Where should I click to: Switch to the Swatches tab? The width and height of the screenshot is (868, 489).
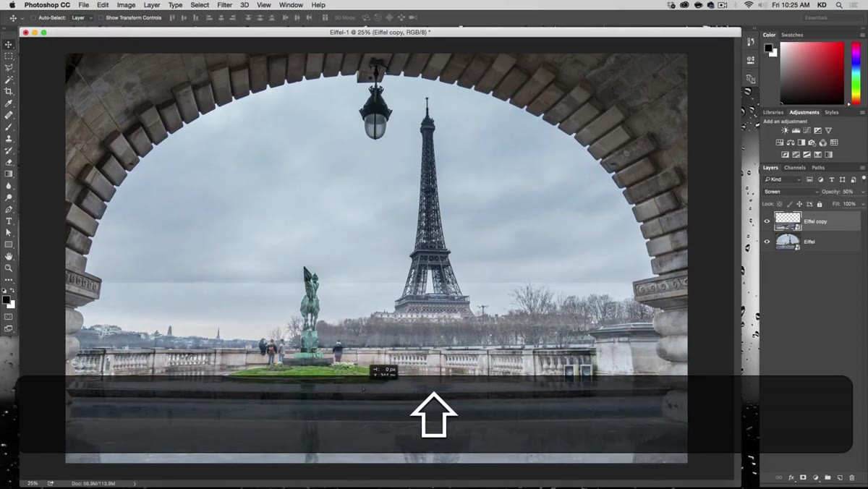pyautogui.click(x=792, y=35)
